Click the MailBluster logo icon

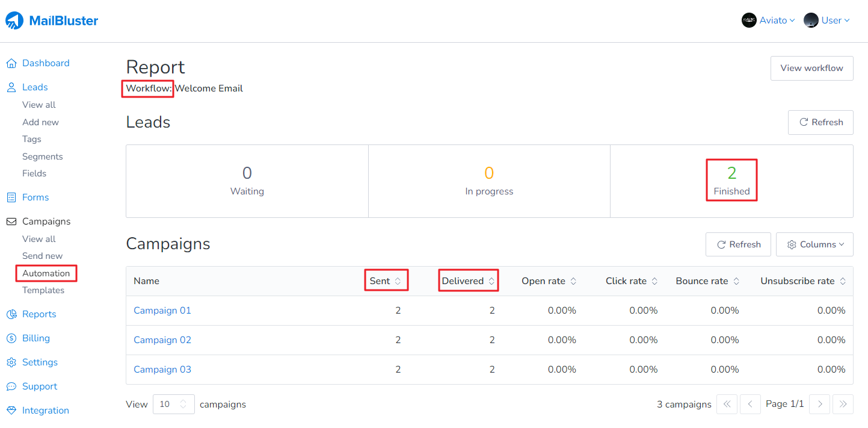tap(14, 21)
